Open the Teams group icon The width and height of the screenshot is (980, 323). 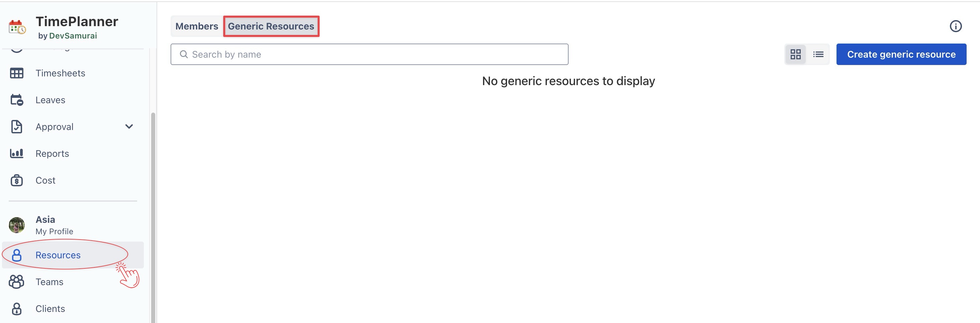pos(16,282)
